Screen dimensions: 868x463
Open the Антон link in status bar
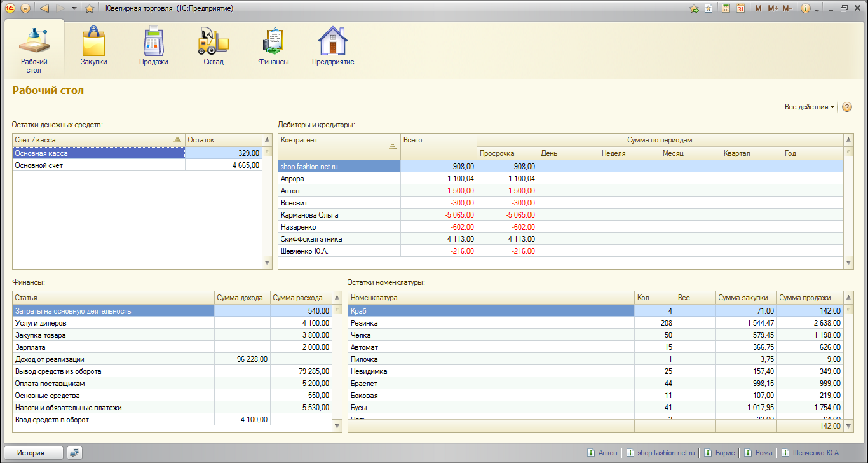click(602, 453)
